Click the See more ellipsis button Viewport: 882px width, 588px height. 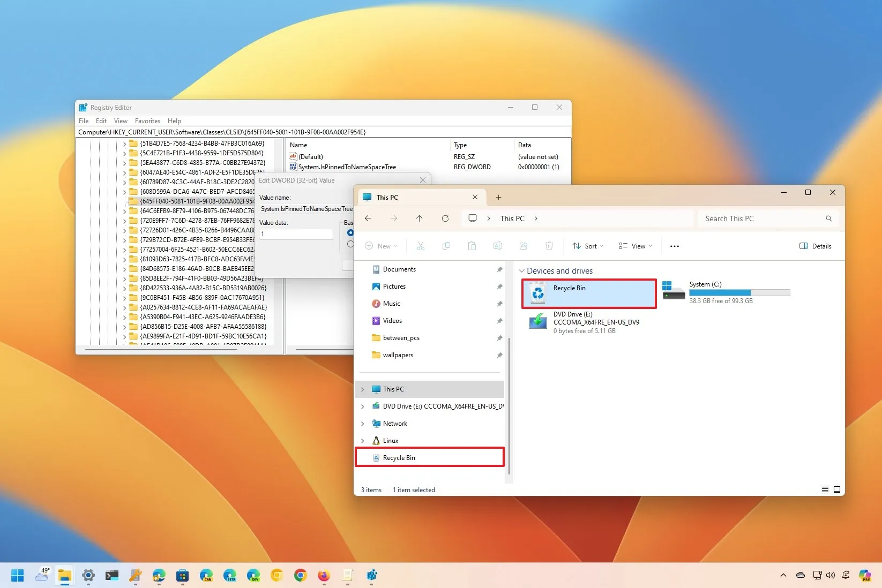pyautogui.click(x=674, y=246)
